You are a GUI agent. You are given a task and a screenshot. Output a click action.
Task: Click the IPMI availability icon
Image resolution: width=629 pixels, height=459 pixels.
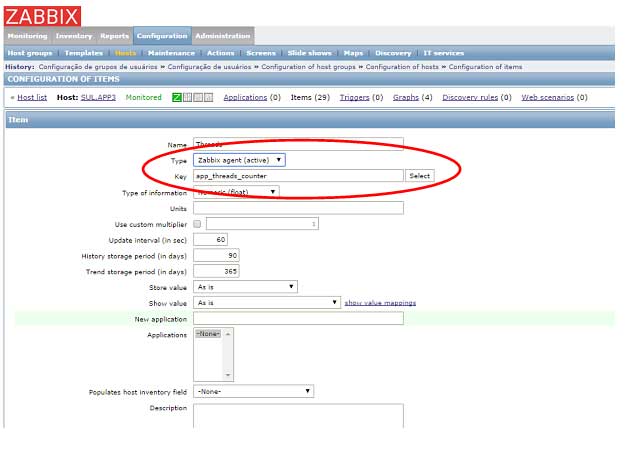point(208,97)
